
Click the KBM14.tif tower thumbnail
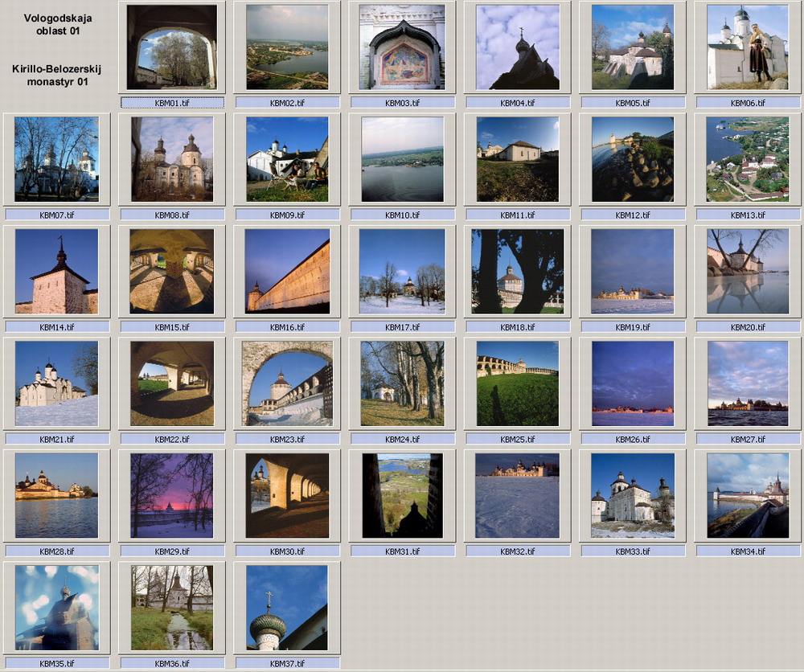[57, 271]
